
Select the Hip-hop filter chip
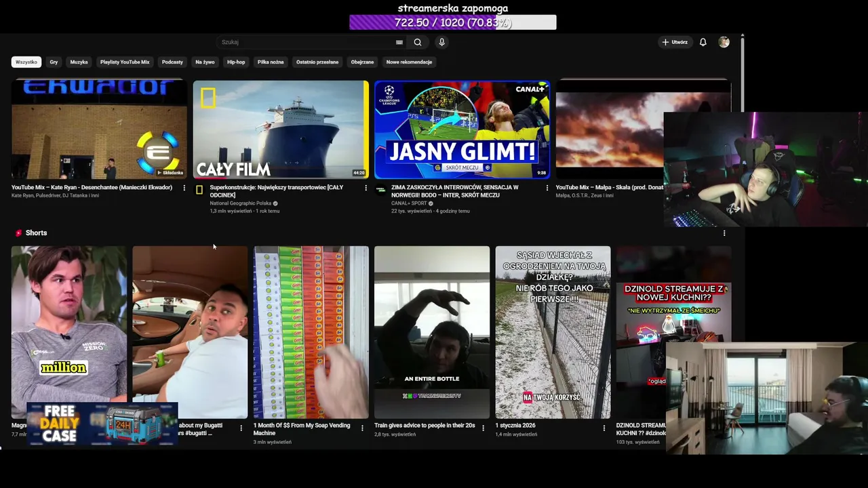coord(236,62)
